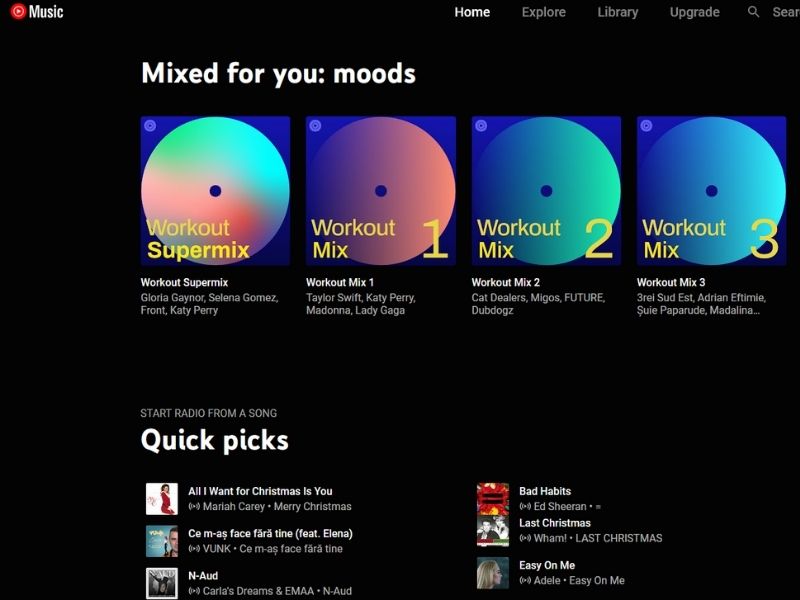Click the radio icon beside Mariah Carey

coord(194,507)
